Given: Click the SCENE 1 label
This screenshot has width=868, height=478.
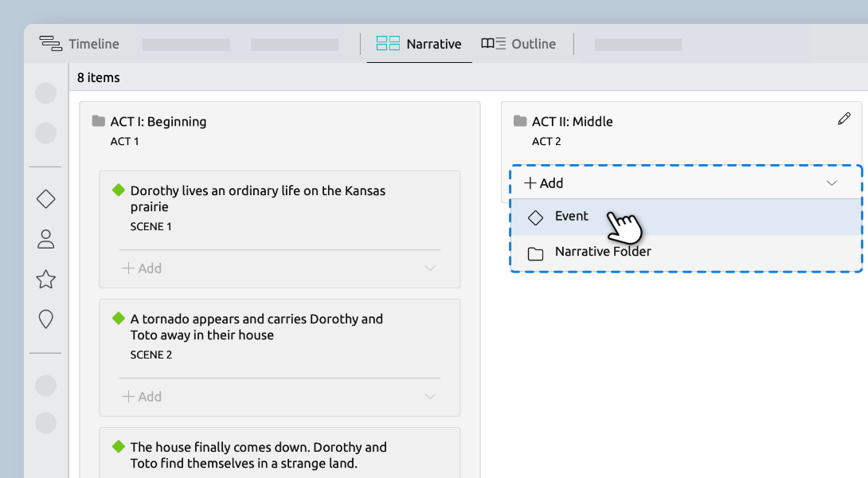Looking at the screenshot, I should coord(151,226).
